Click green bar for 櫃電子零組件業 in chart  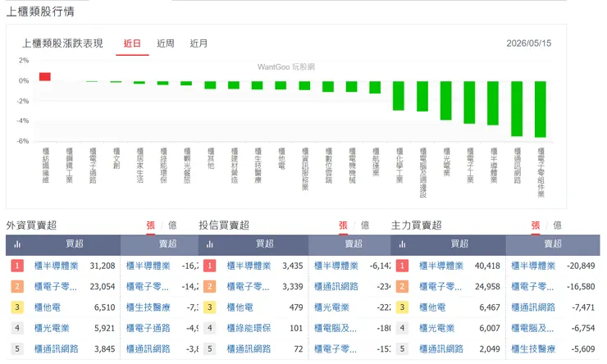tap(541, 109)
